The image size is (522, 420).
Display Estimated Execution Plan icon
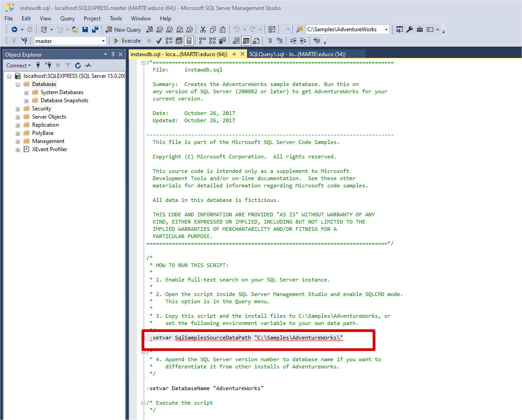tap(169, 41)
